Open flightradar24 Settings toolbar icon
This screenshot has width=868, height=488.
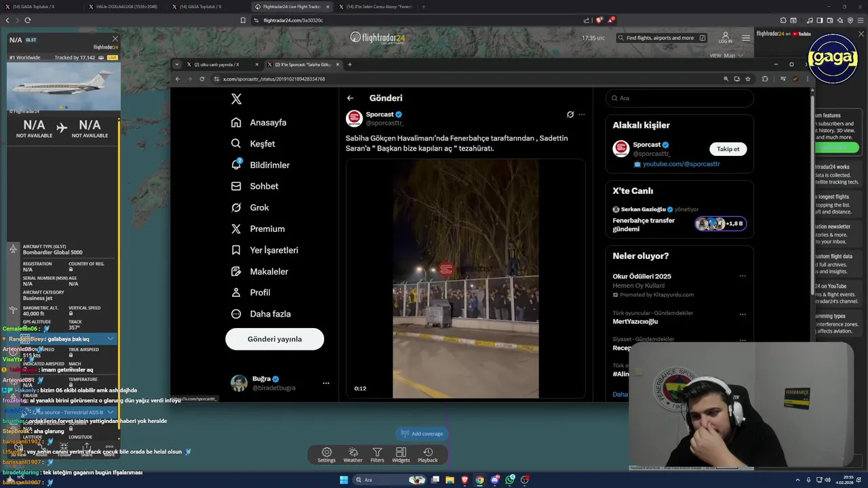[x=326, y=455]
